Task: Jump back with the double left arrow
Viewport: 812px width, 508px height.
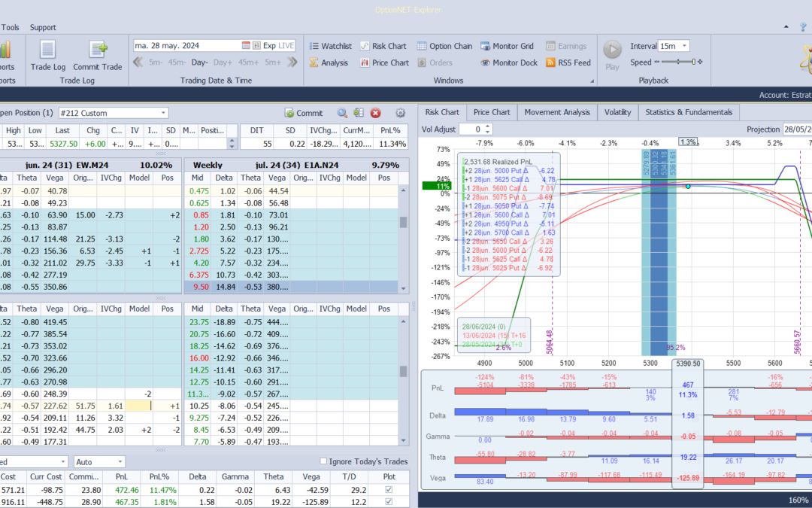Action: click(138, 62)
